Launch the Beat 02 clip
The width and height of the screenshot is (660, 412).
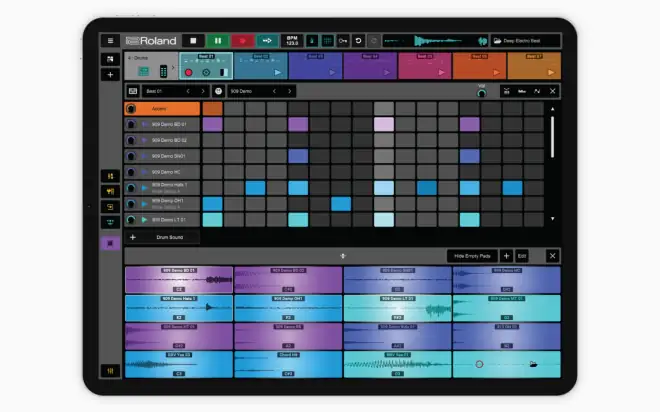(277, 72)
